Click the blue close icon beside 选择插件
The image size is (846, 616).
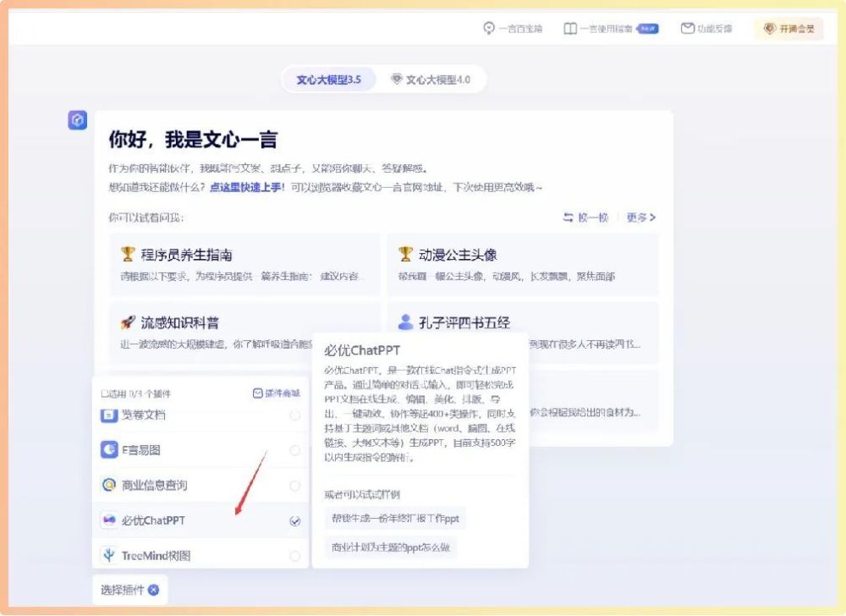[153, 590]
